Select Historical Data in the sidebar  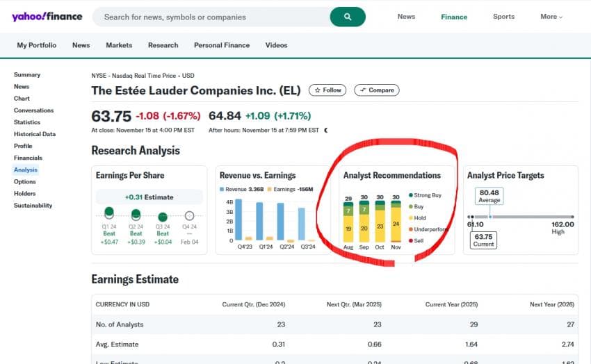(35, 134)
